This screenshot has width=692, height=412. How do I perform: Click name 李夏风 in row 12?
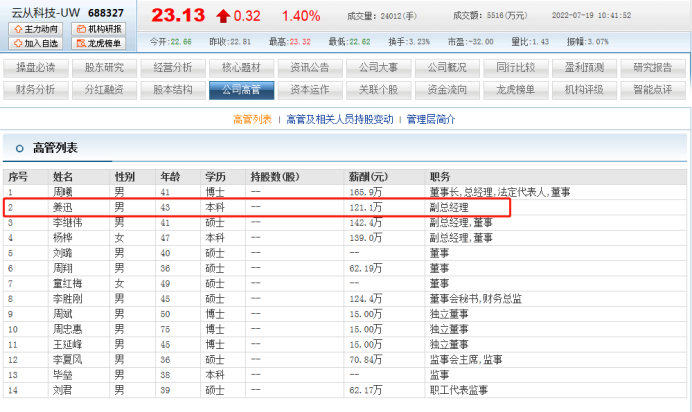click(68, 360)
